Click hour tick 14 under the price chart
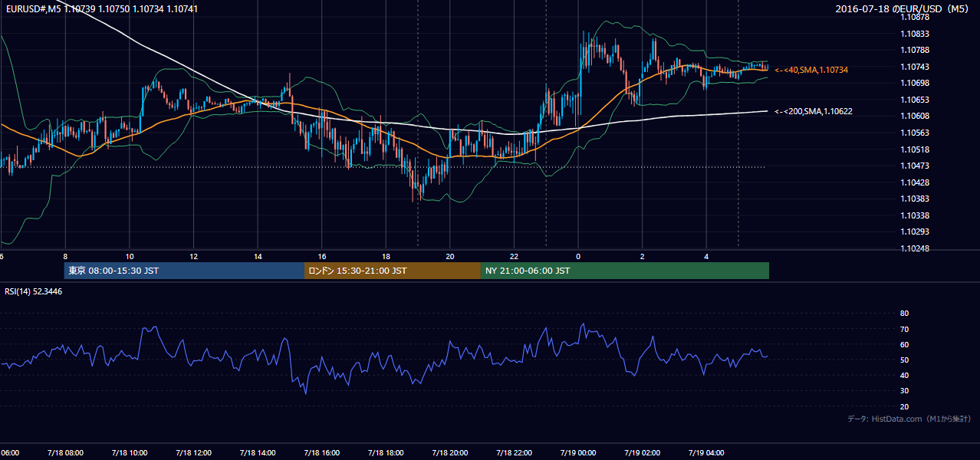 coord(258,256)
